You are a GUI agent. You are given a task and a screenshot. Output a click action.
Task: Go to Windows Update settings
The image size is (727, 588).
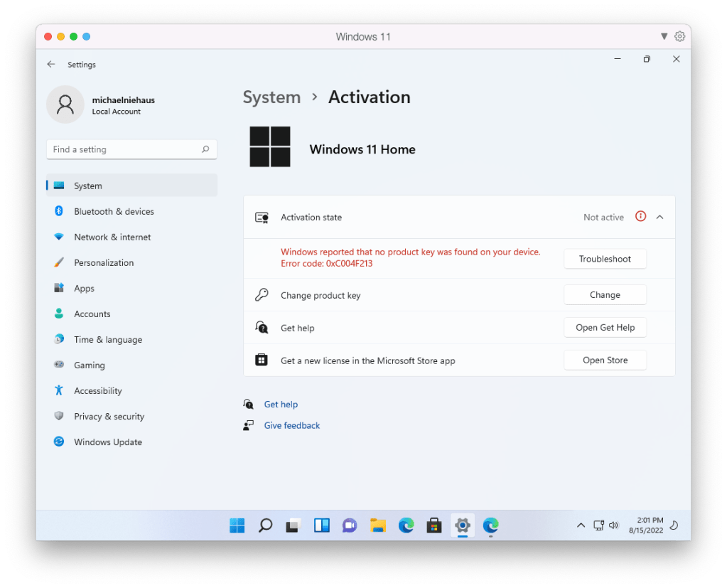point(108,442)
